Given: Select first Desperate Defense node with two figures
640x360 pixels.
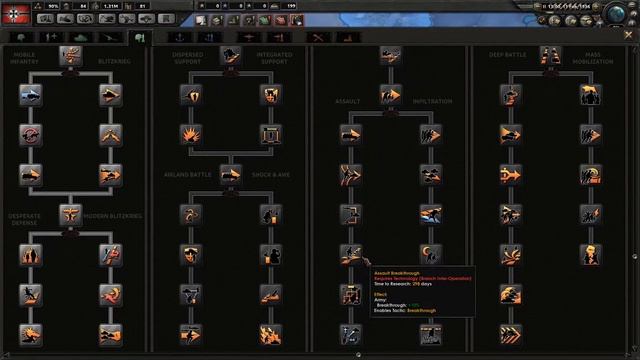Looking at the screenshot, I should click(31, 255).
